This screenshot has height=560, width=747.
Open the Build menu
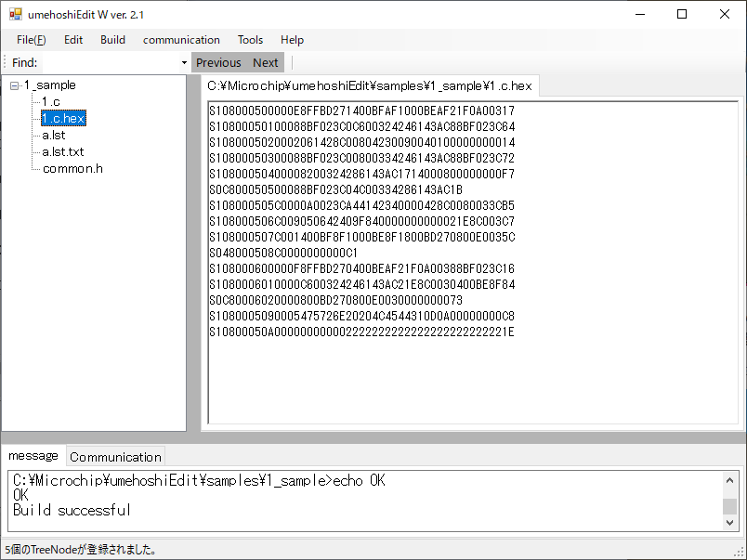tap(112, 40)
